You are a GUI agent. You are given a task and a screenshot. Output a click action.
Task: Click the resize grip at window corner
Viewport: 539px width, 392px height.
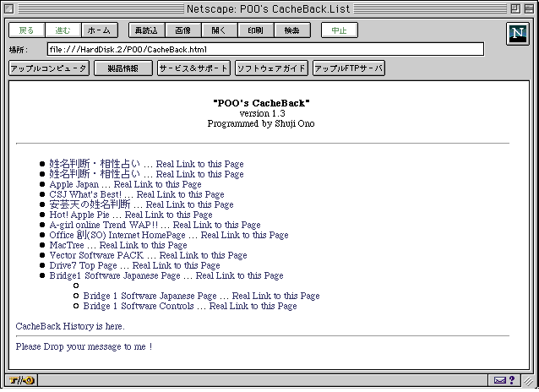point(528,380)
